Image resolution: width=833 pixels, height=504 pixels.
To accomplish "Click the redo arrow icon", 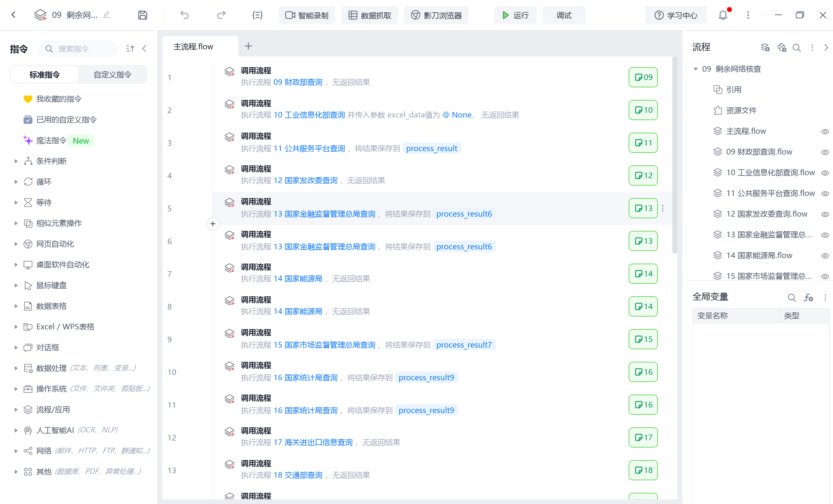I will tap(221, 15).
